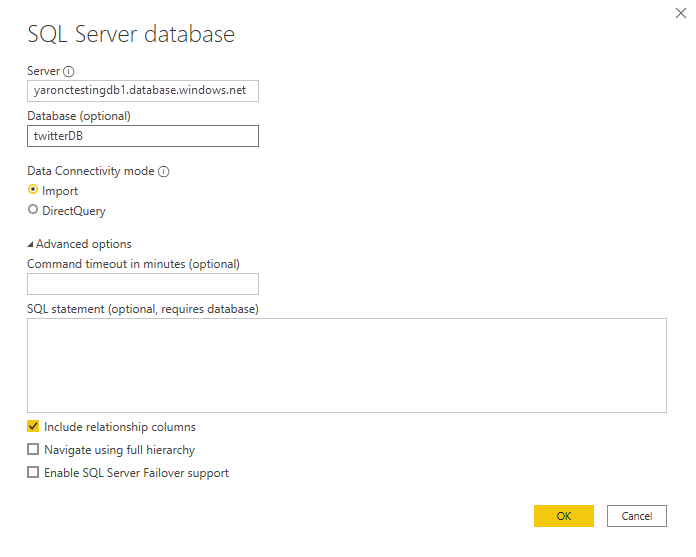This screenshot has width=696, height=557.
Task: Click the Cancel button
Action: [x=637, y=516]
